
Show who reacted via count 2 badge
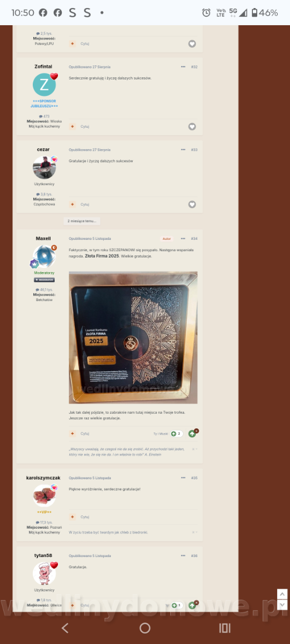tap(177, 434)
